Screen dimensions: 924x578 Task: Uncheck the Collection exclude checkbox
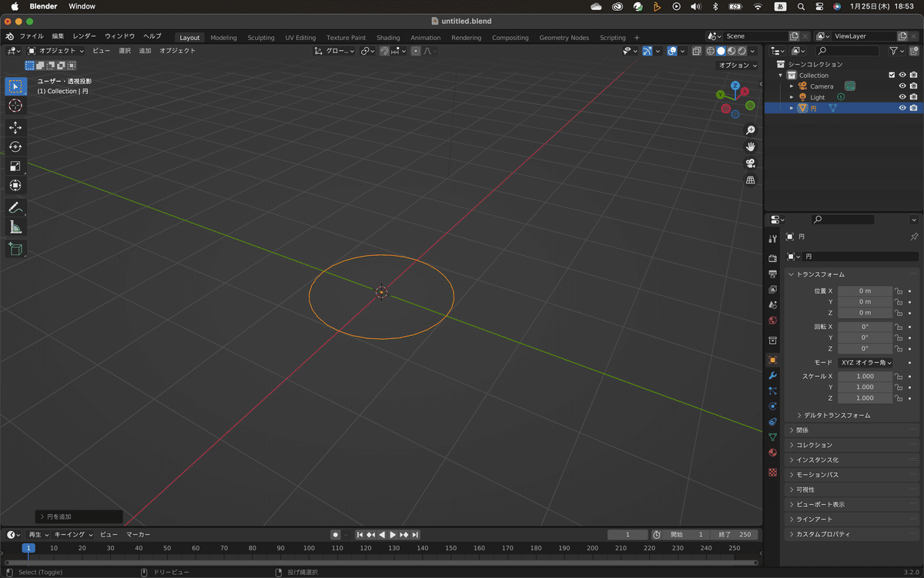[x=892, y=76]
